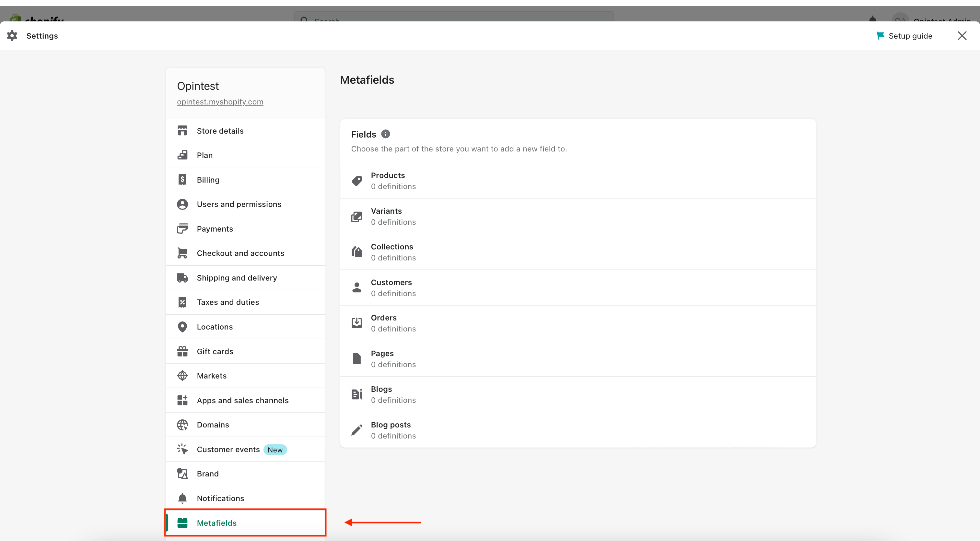This screenshot has width=980, height=541.
Task: Open Blogs metafield definitions
Action: click(x=577, y=394)
